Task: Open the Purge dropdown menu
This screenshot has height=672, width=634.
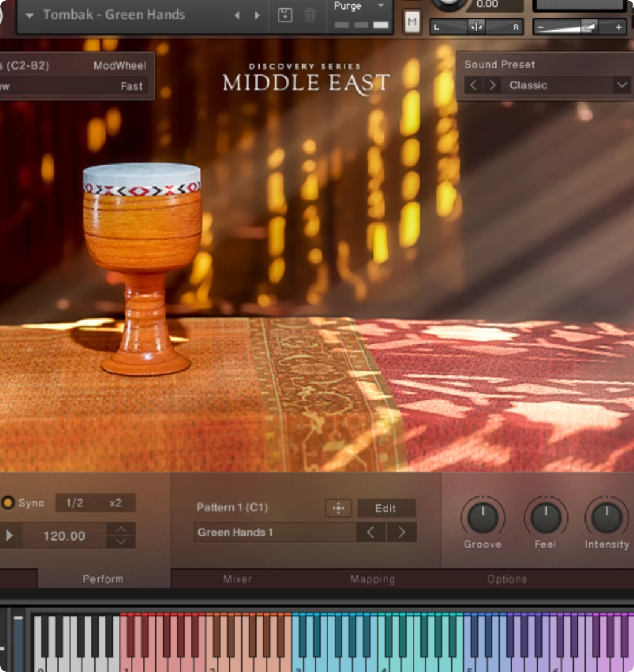Action: (x=358, y=6)
